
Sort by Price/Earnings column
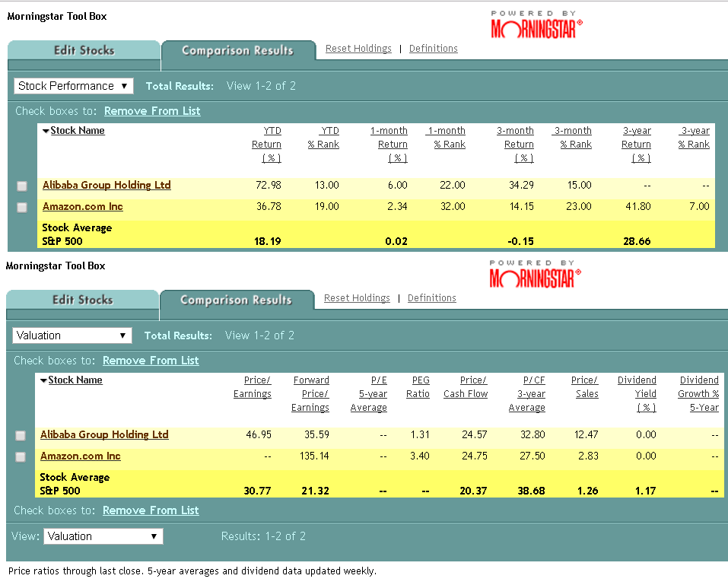(253, 386)
